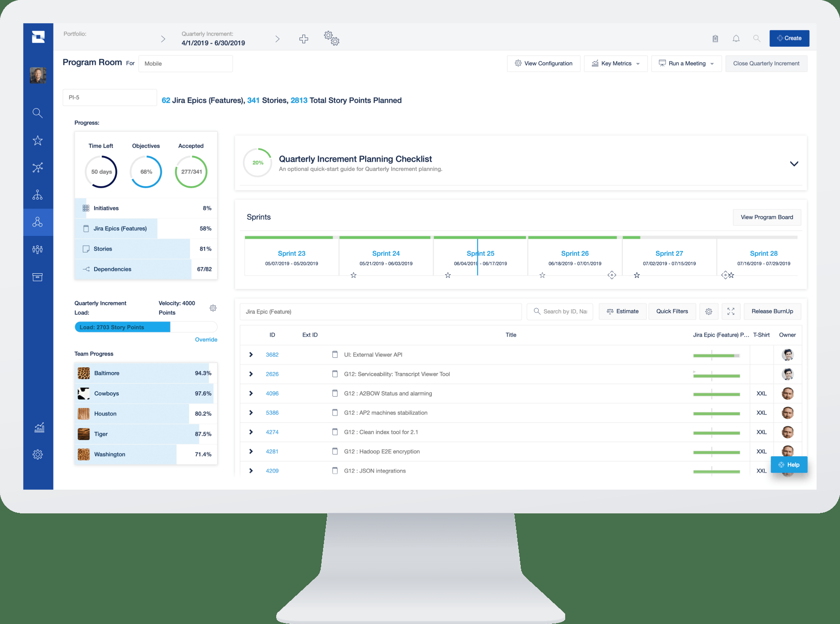Click the fullscreen expand icon in grid toolbar
The height and width of the screenshot is (624, 840).
click(731, 312)
